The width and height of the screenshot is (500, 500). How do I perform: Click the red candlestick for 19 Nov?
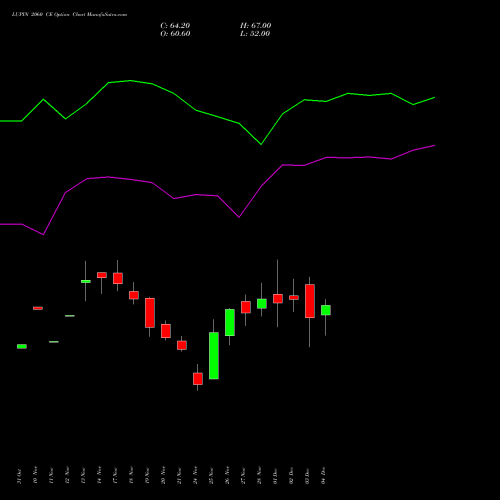pyautogui.click(x=150, y=313)
